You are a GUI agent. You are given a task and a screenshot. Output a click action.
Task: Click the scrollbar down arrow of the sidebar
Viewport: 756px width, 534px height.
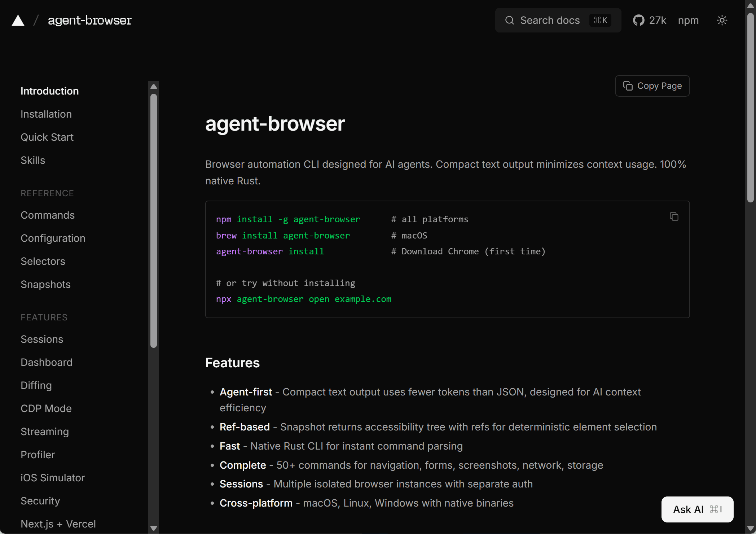[154, 528]
